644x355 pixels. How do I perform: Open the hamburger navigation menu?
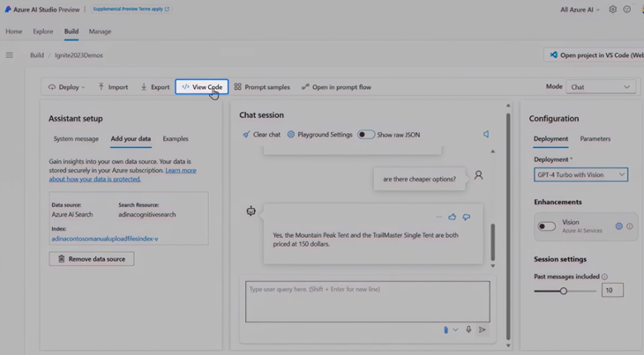click(9, 55)
